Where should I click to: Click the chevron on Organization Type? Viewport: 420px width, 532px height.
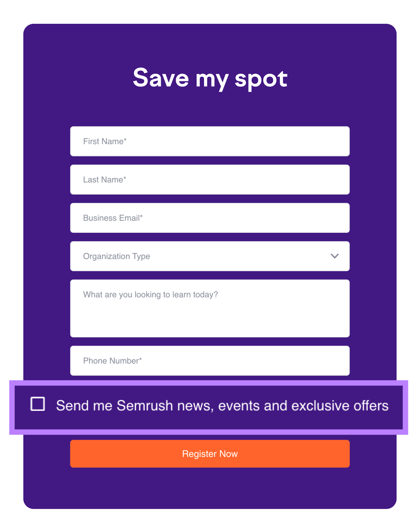coord(335,256)
